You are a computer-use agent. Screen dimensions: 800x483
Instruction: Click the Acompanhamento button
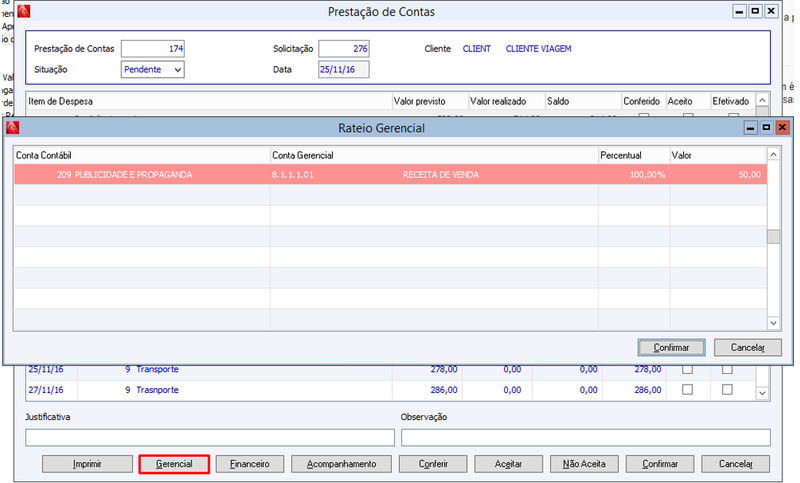coord(341,464)
